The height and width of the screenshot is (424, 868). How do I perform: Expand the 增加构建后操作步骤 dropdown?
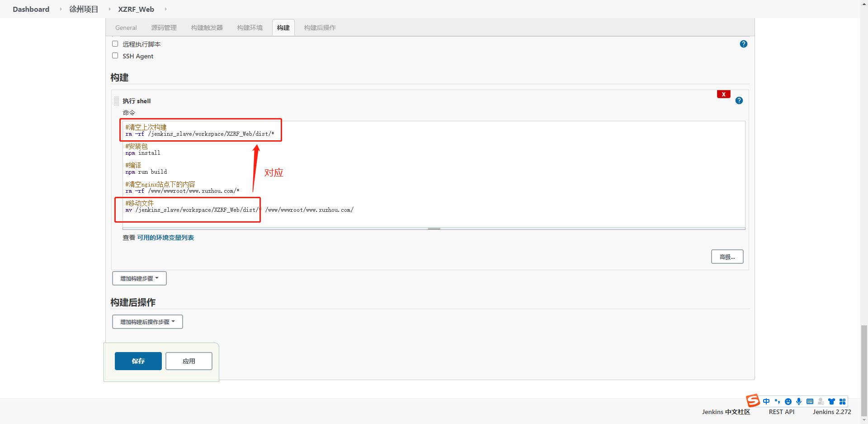pos(147,322)
